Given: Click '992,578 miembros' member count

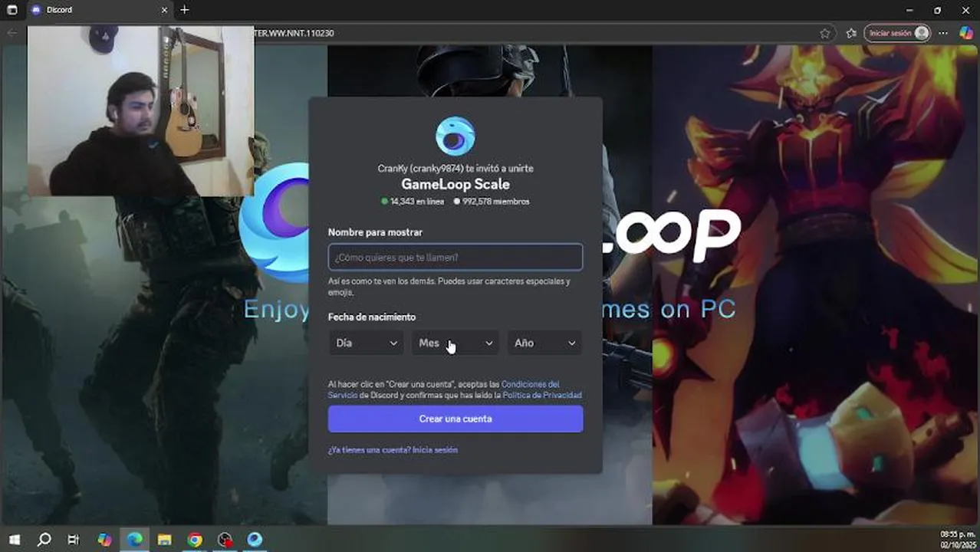Looking at the screenshot, I should 492,202.
